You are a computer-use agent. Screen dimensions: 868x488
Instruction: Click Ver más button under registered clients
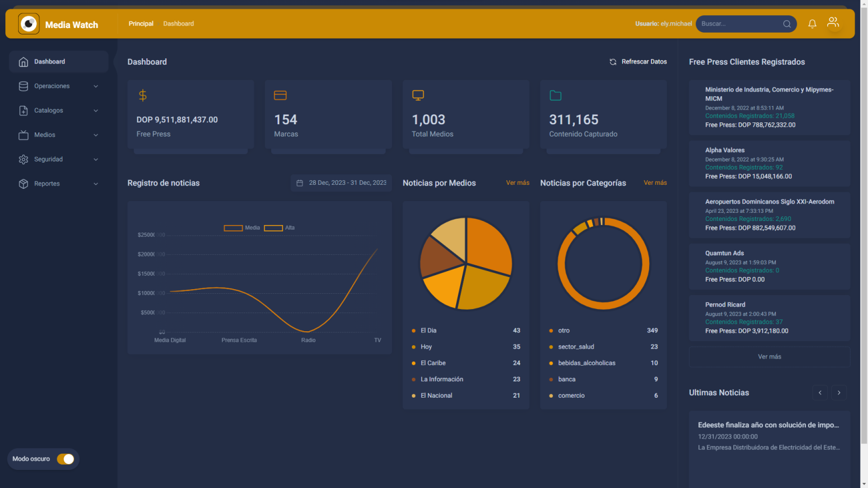[x=769, y=357]
